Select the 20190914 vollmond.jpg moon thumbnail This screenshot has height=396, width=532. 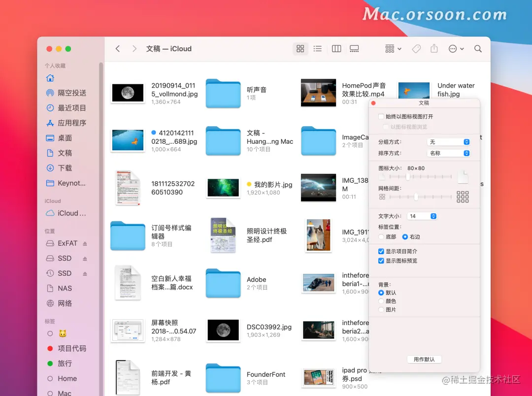[128, 93]
